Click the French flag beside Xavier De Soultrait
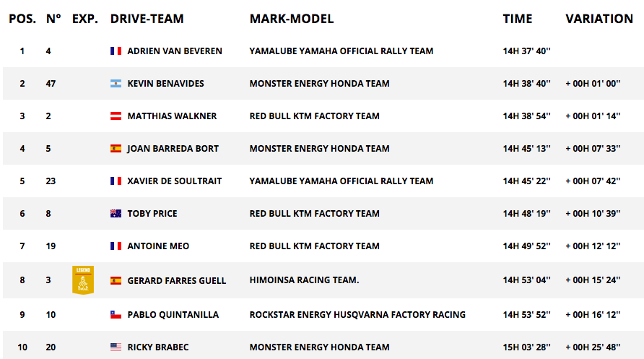644x359 pixels. [116, 181]
